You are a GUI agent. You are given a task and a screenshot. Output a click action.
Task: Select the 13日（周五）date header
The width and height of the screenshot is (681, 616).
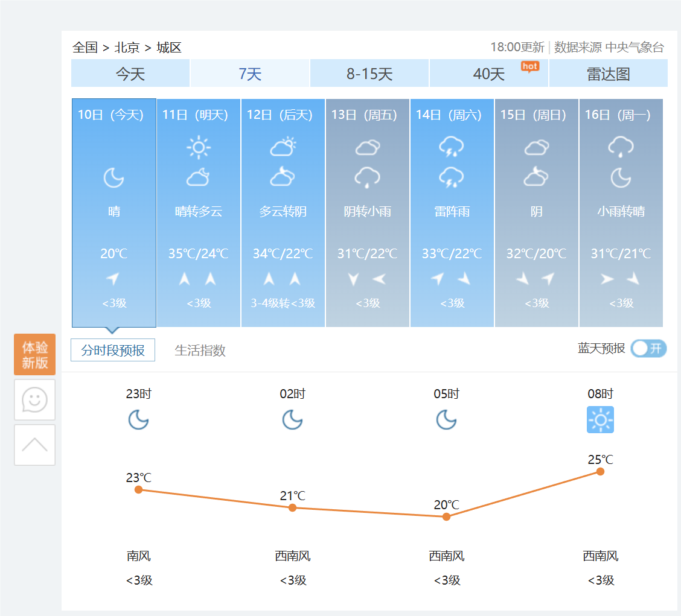pyautogui.click(x=365, y=115)
